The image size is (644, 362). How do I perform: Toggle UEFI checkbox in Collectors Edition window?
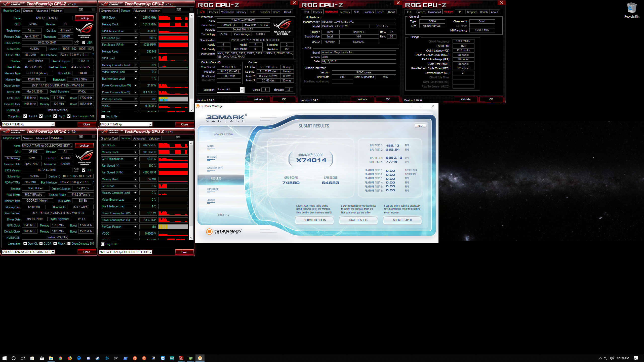pyautogui.click(x=84, y=170)
